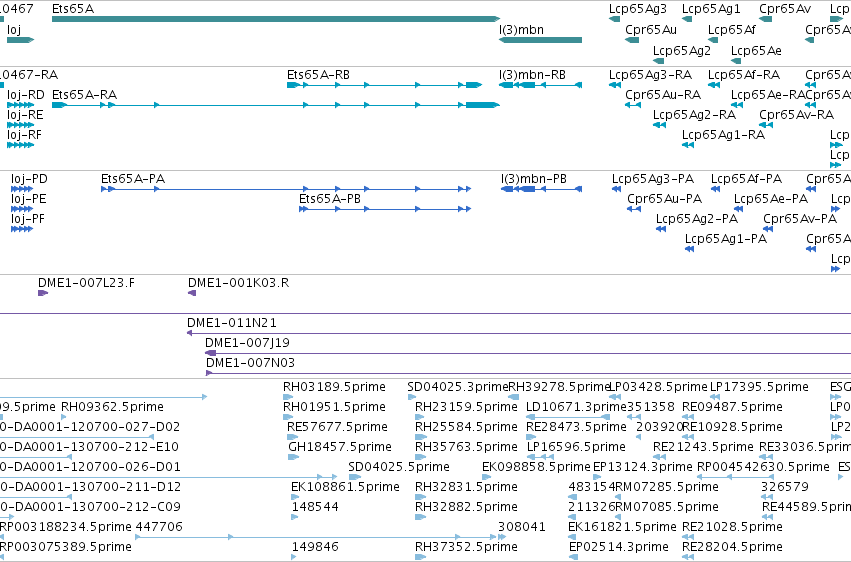Select the Lcp65Af gene label
This screenshot has height=562, width=851.
pos(731,29)
